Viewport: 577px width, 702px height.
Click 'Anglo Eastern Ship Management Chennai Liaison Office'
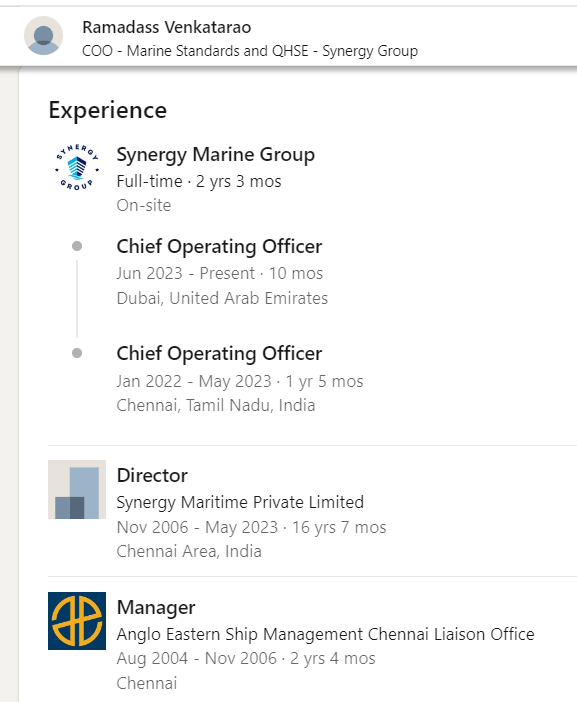click(325, 634)
